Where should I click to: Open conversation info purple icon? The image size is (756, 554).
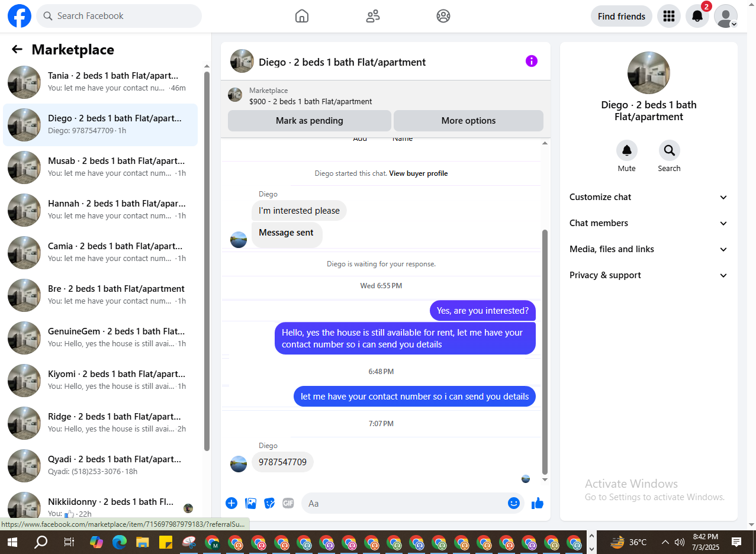pos(532,61)
